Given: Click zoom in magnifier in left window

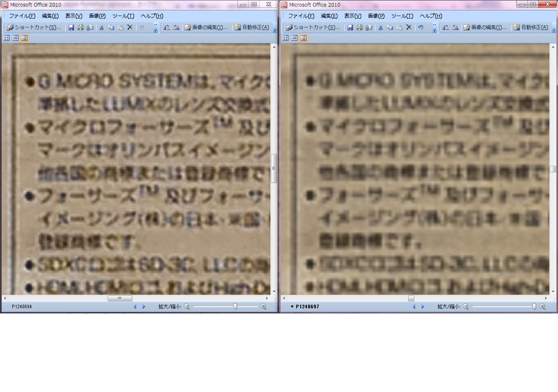Looking at the screenshot, I should 264,307.
